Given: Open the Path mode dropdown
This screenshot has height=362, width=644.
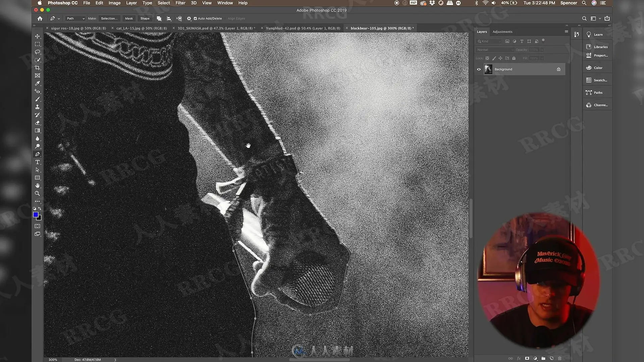Looking at the screenshot, I should (75, 18).
